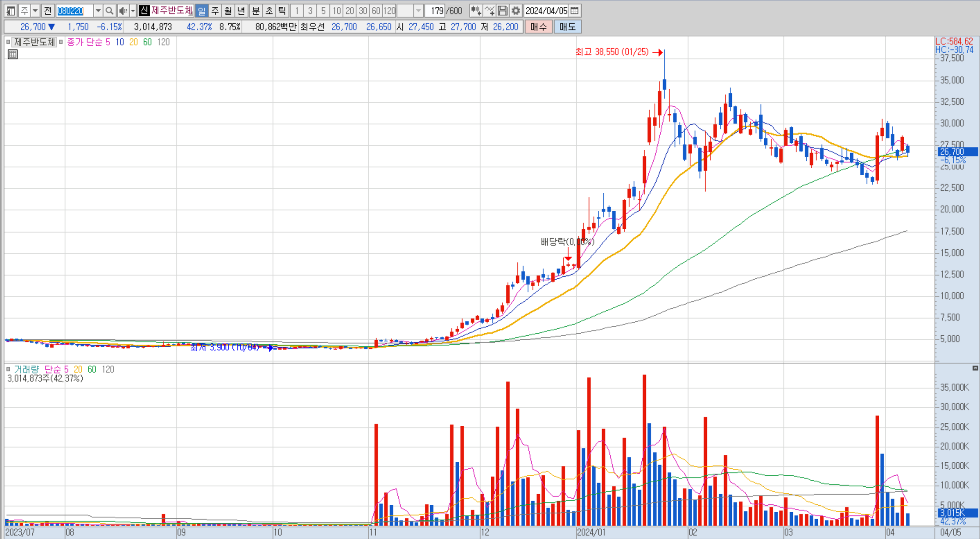Click the 2024/01 date label on the time axis
980x539 pixels.
[591, 532]
